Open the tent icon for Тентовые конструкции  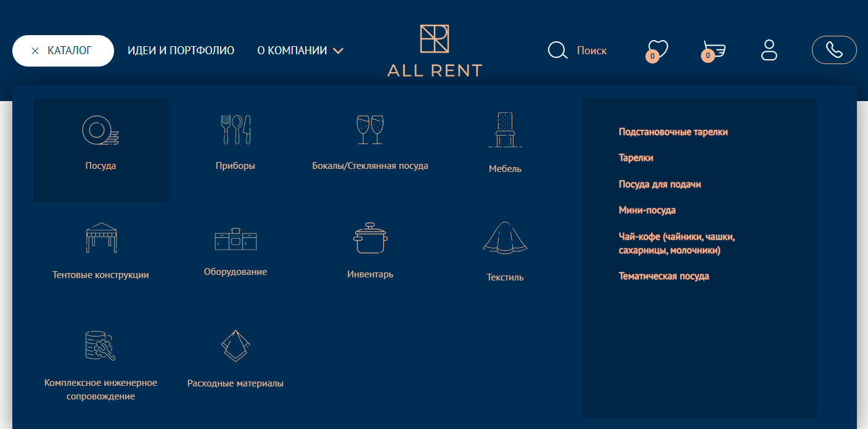click(x=100, y=238)
